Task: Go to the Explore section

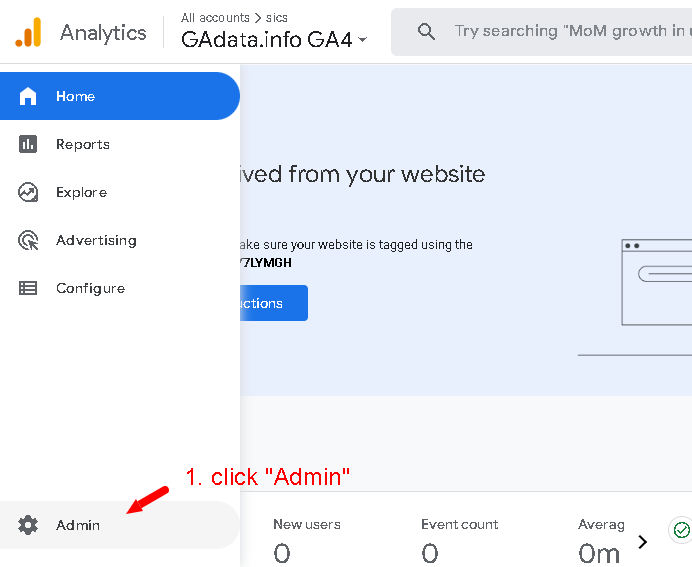Action: [x=81, y=192]
